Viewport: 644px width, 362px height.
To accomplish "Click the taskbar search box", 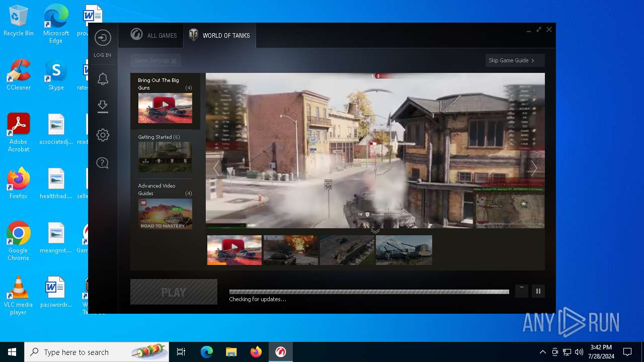I will coord(97,352).
